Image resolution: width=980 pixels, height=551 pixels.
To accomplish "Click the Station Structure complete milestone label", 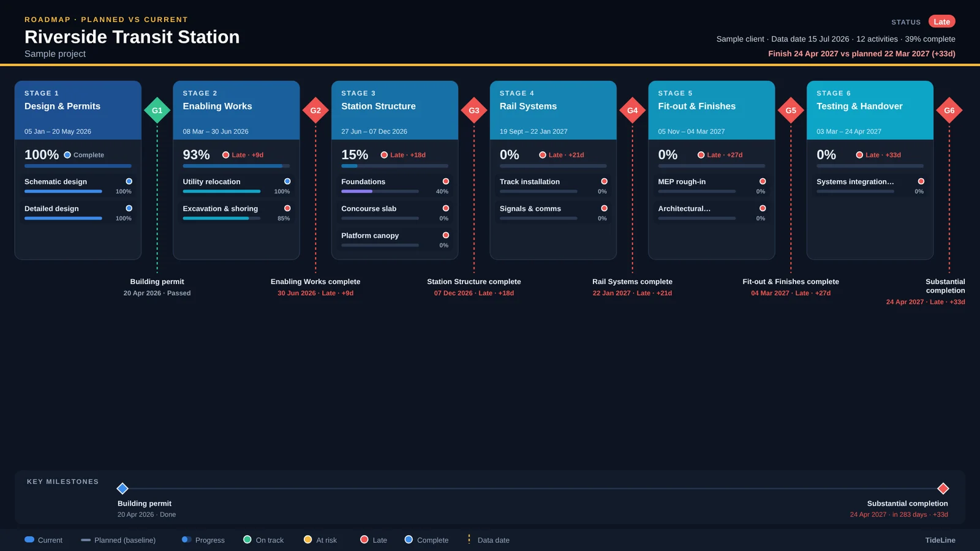I will [x=474, y=282].
